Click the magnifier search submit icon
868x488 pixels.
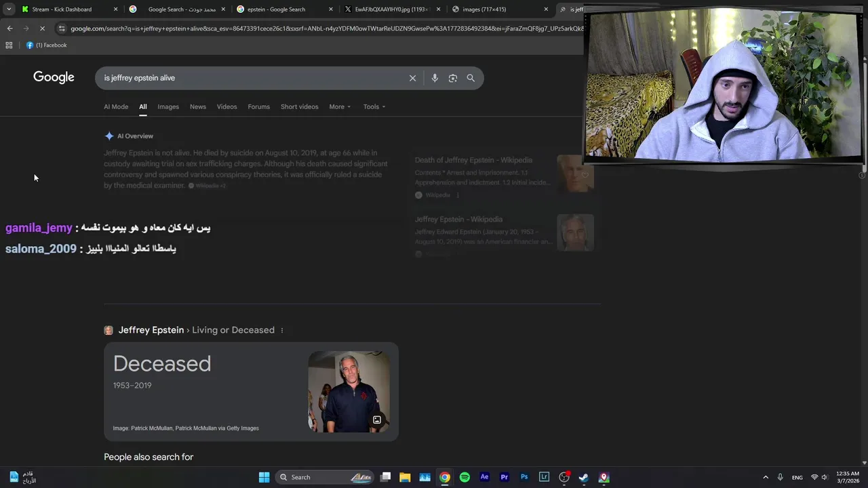click(471, 78)
